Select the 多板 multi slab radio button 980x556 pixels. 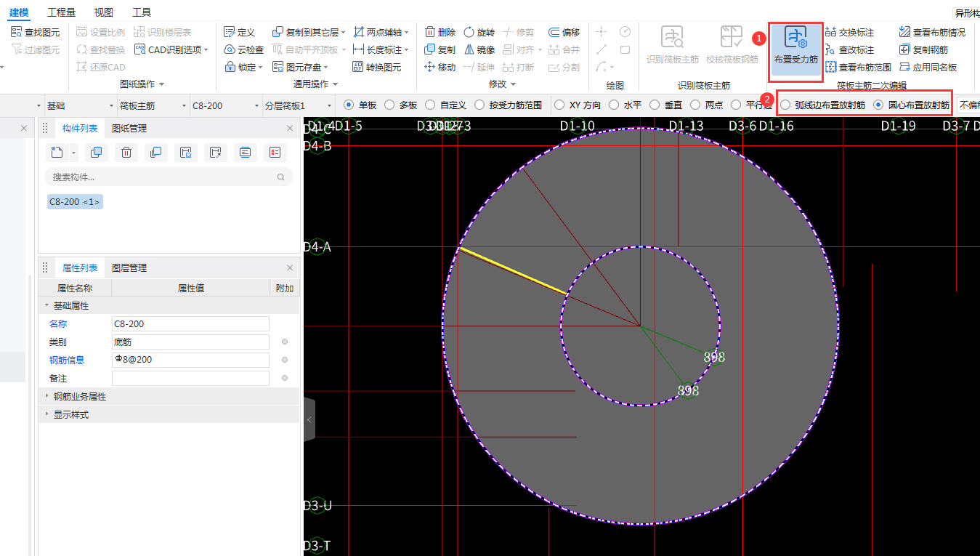[x=389, y=105]
